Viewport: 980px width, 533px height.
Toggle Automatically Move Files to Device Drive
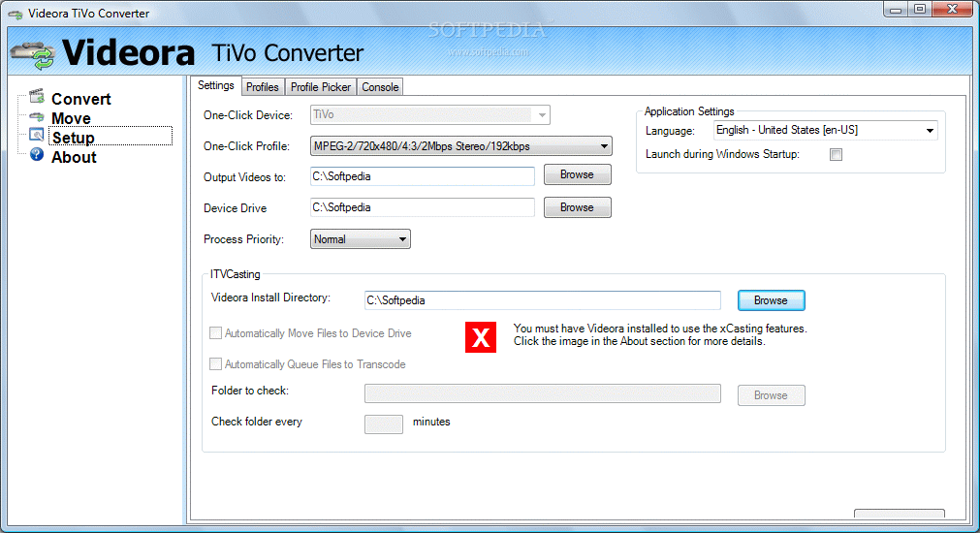(x=215, y=333)
